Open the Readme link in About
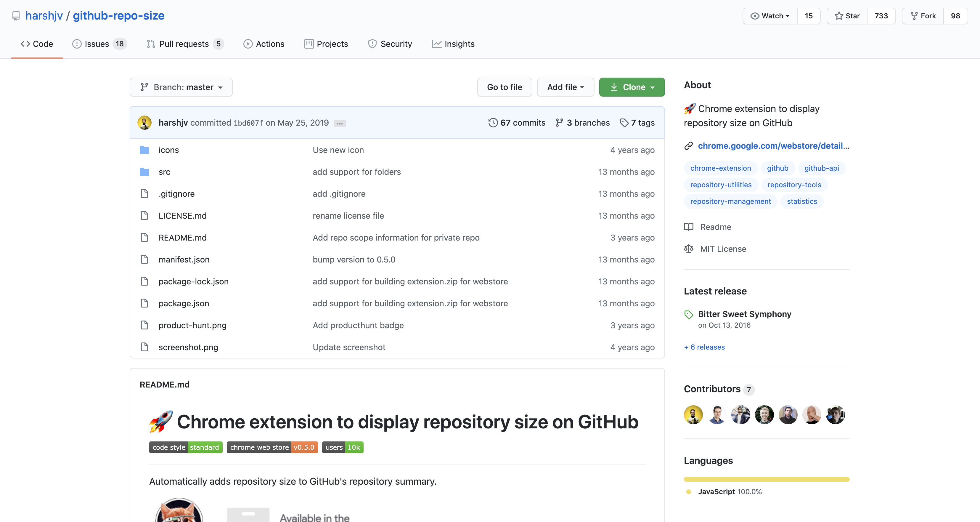The width and height of the screenshot is (980, 522). tap(716, 227)
